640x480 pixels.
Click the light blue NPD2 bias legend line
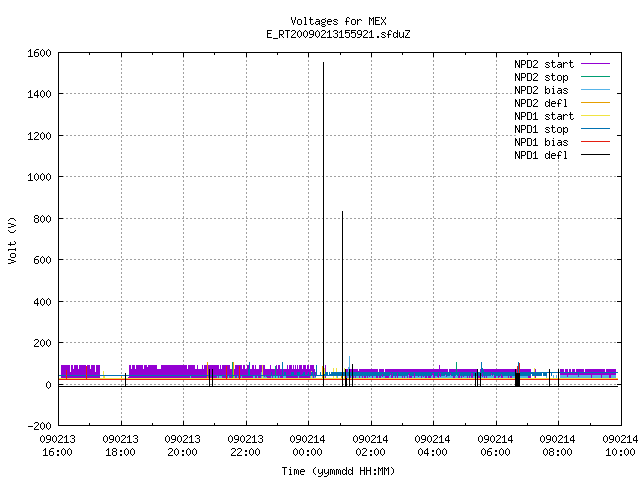click(x=596, y=90)
